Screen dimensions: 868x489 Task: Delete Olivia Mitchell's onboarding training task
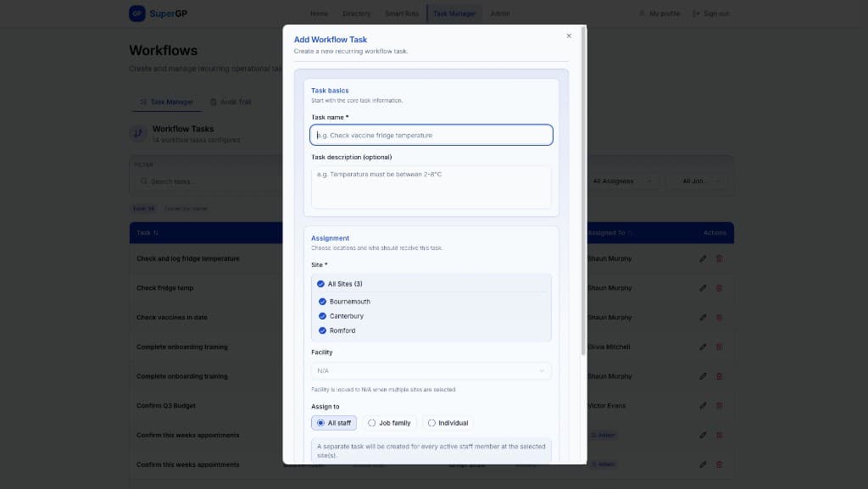pos(719,347)
